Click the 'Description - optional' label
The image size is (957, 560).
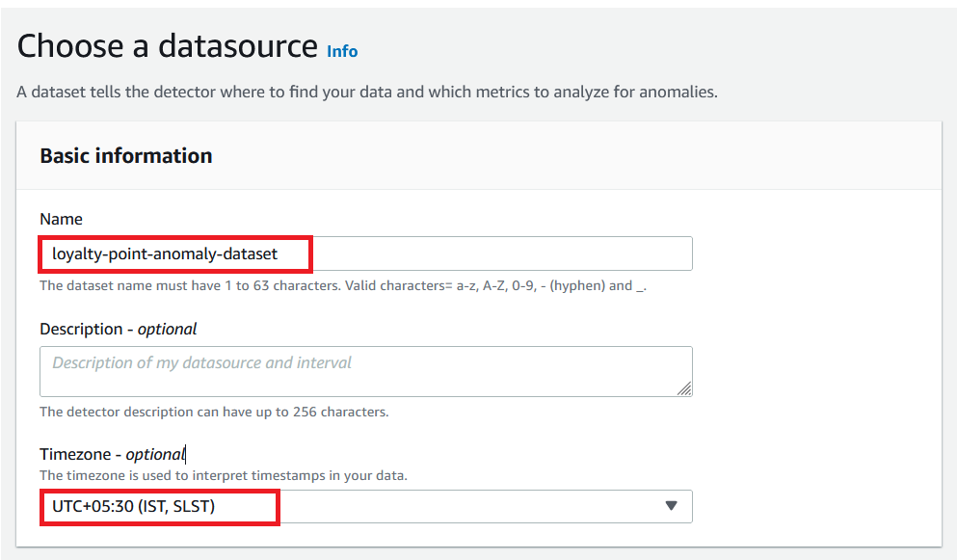click(x=118, y=330)
